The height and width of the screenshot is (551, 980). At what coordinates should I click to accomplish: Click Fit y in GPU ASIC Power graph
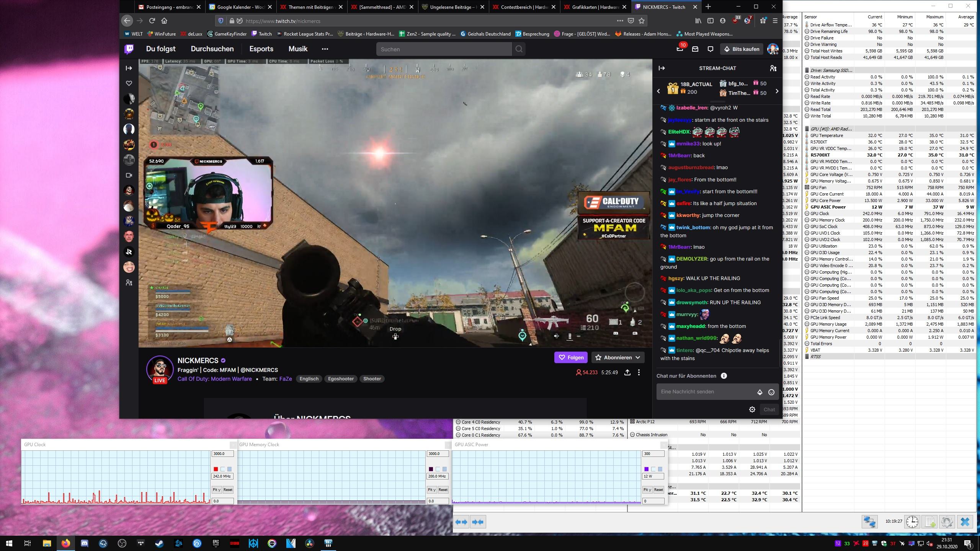coord(647,490)
